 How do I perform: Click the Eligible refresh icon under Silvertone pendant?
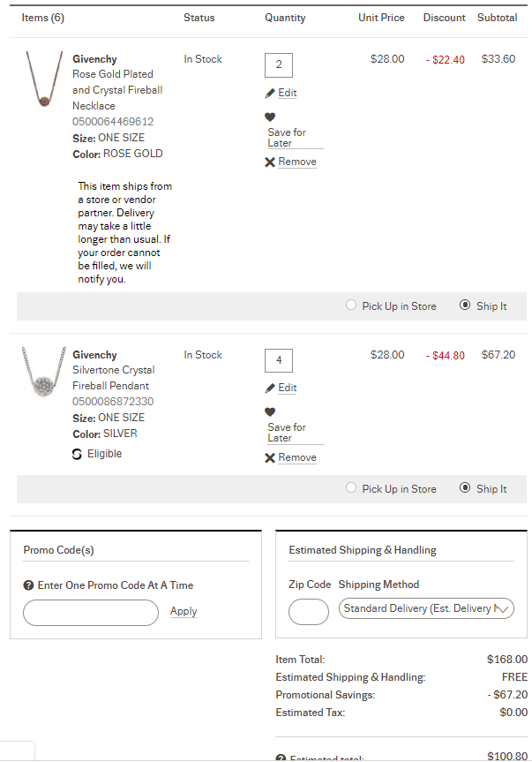(x=78, y=454)
